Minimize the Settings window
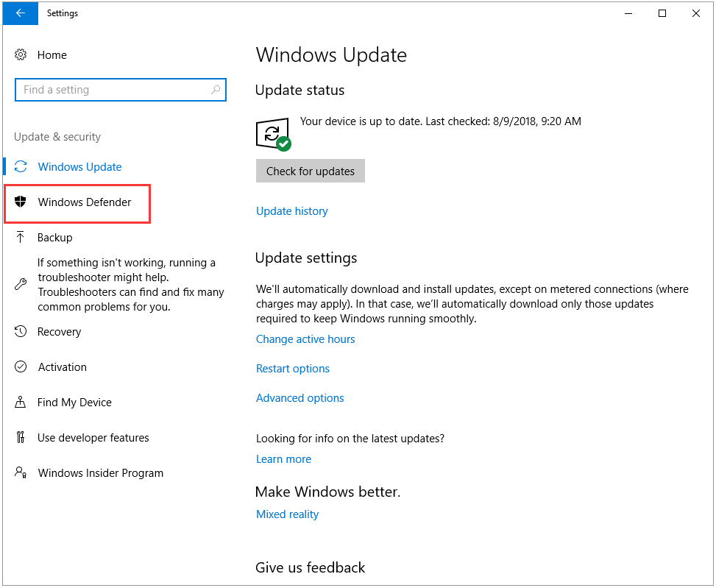 [x=628, y=13]
